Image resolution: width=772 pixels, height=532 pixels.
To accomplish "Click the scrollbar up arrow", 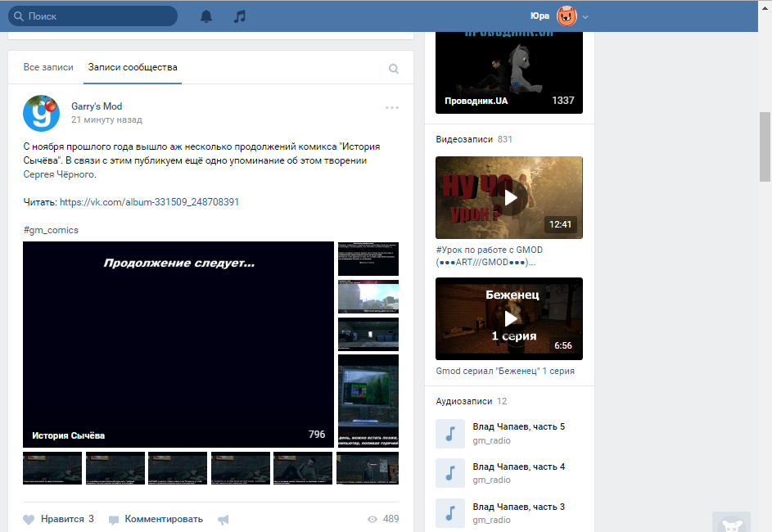I will [765, 8].
